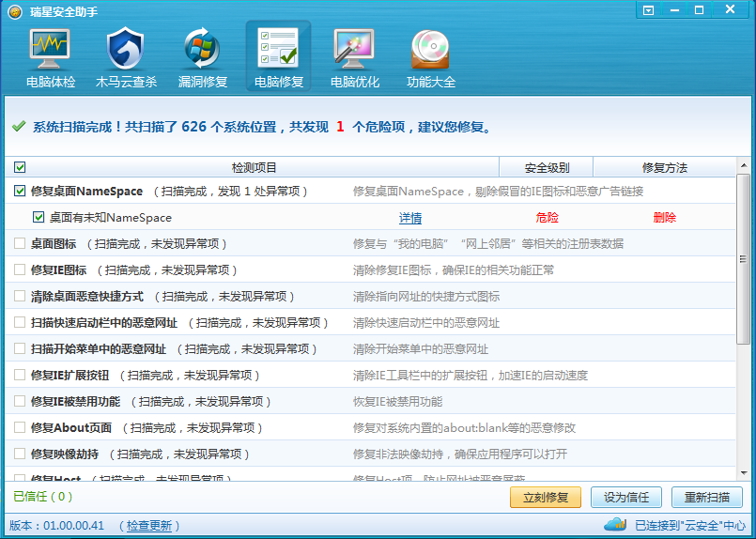This screenshot has height=539, width=756.
Task: Select the 修复About页面 row text
Action: click(71, 427)
